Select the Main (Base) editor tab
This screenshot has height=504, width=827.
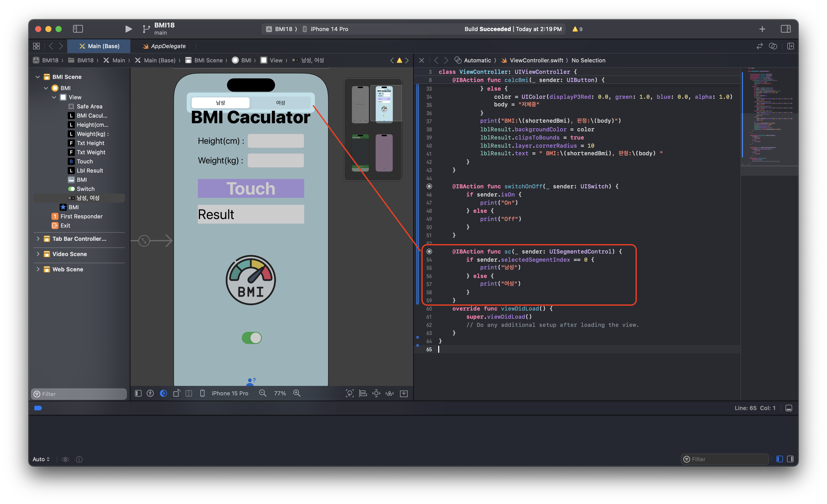tap(99, 46)
